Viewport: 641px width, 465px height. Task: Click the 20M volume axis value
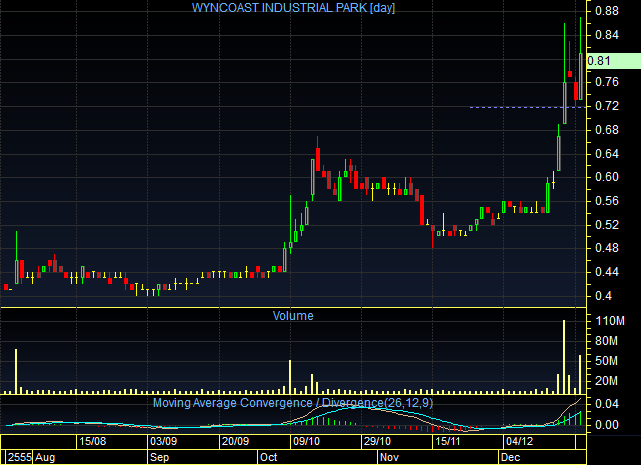point(607,381)
